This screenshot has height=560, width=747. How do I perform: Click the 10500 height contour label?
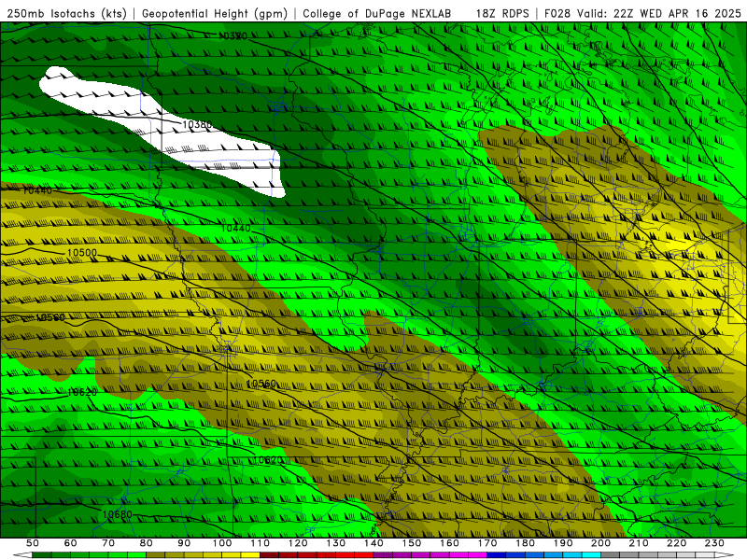(82, 253)
